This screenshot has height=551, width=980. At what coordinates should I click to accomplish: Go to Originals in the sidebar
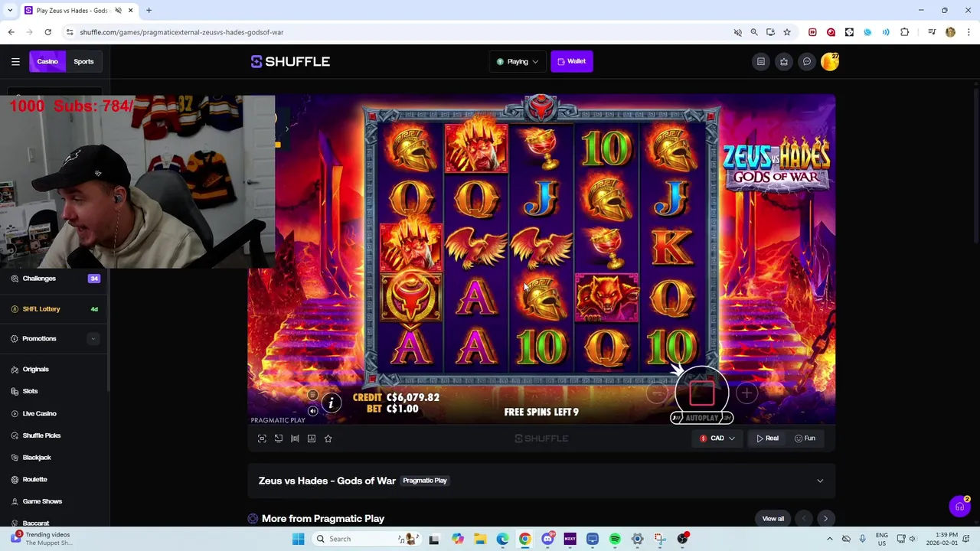tap(35, 369)
